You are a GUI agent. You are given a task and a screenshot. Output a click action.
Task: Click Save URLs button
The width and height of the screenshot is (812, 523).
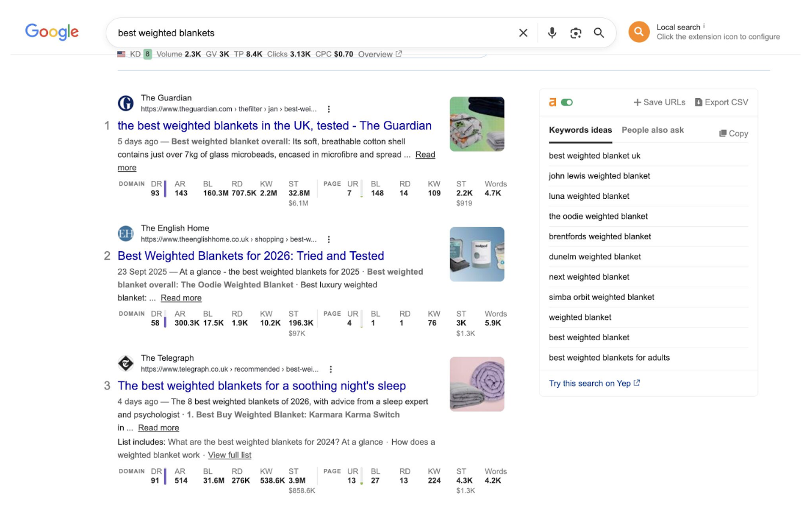click(659, 102)
